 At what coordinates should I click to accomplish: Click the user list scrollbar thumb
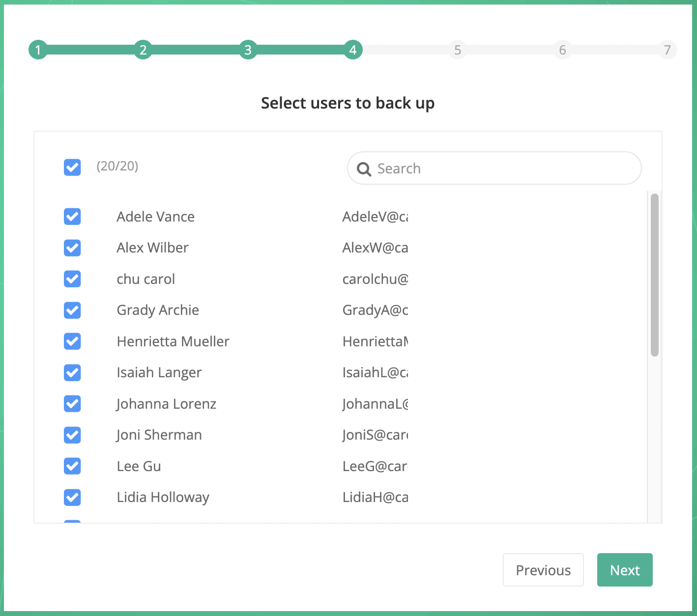click(x=654, y=275)
